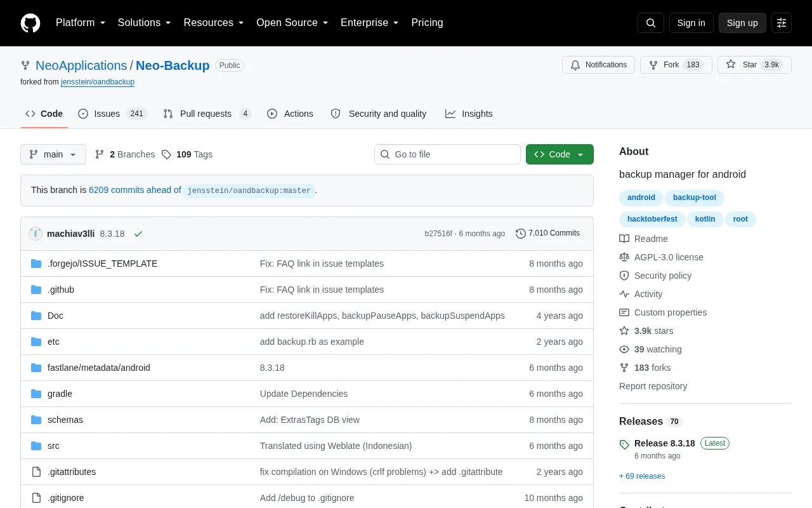Switch to the Pull requests tab
The image size is (812, 508).
(207, 114)
